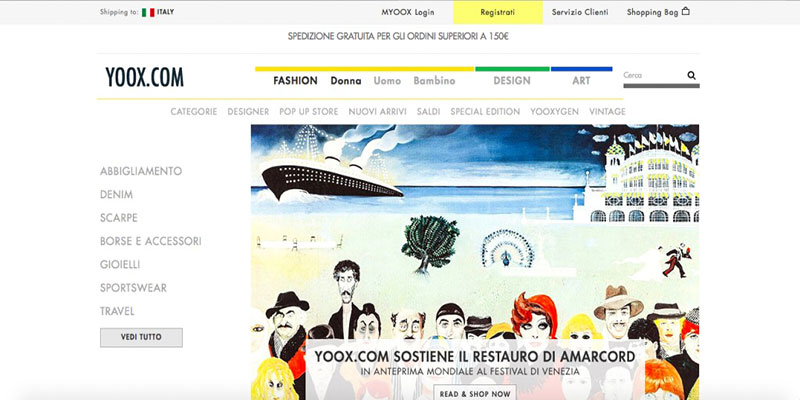Click the Italy flag icon
Image resolution: width=800 pixels, height=400 pixels.
(x=148, y=12)
